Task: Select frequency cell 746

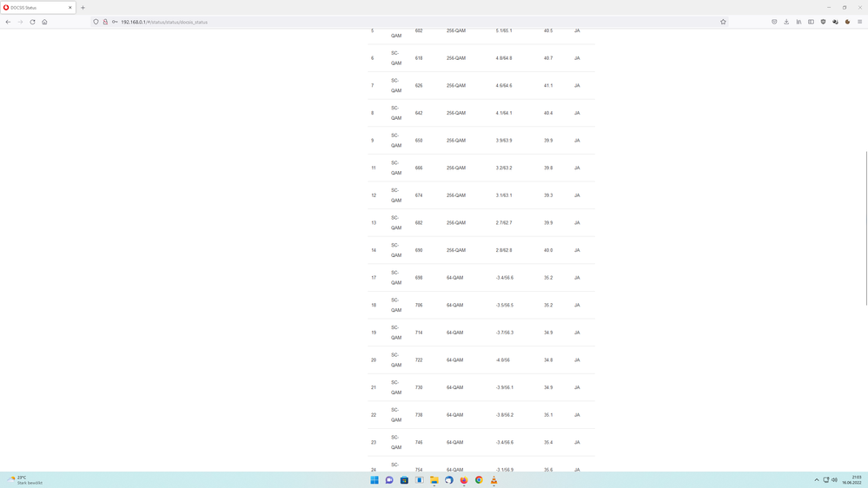Action: pos(419,442)
